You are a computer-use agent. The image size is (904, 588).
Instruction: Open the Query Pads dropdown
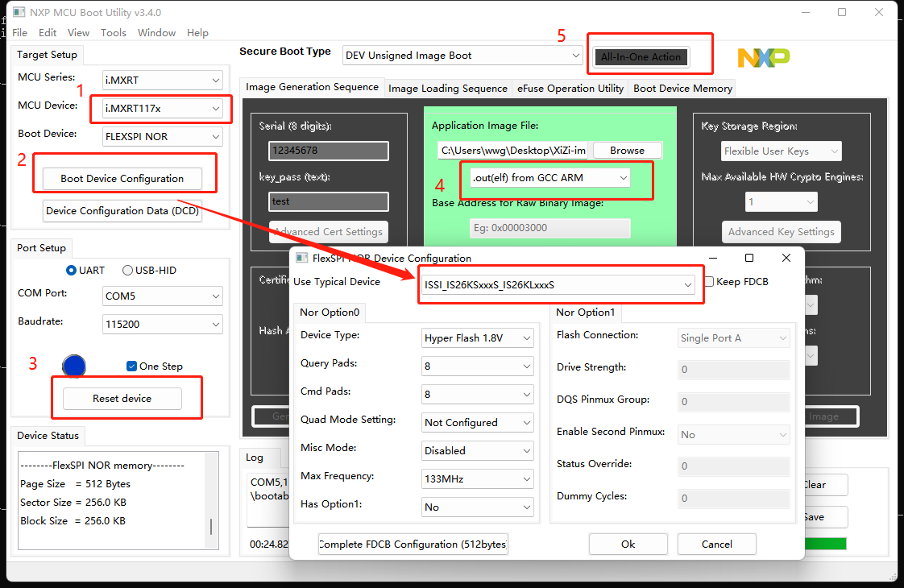coord(477,366)
